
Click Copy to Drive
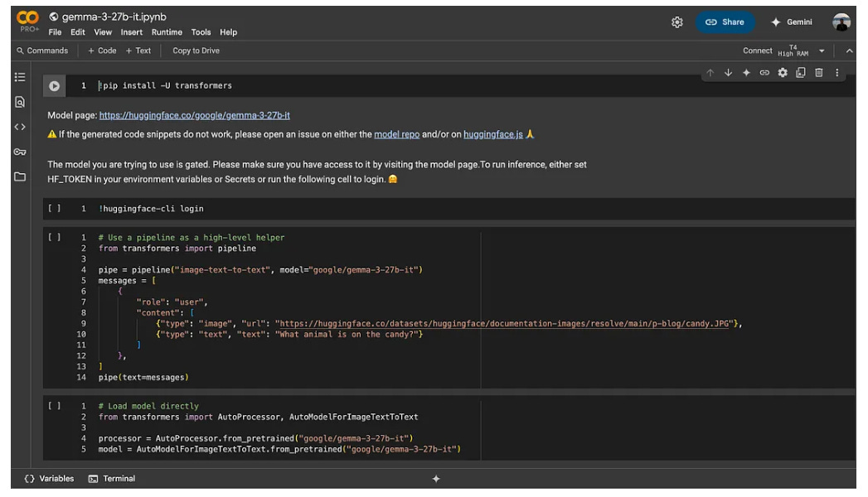[196, 51]
